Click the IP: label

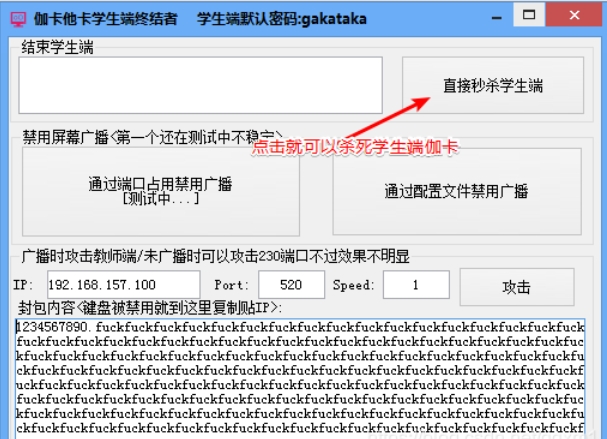coord(23,285)
